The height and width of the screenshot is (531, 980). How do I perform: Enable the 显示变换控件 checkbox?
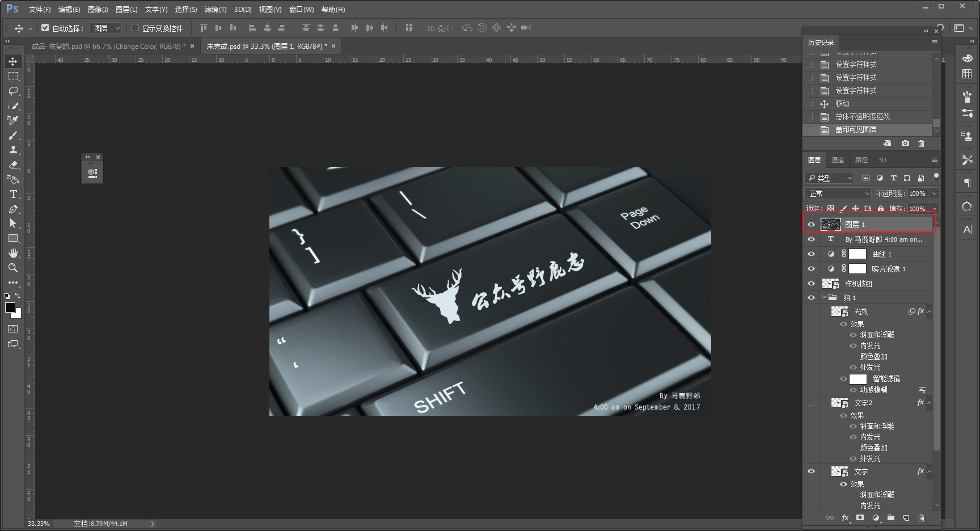(135, 28)
